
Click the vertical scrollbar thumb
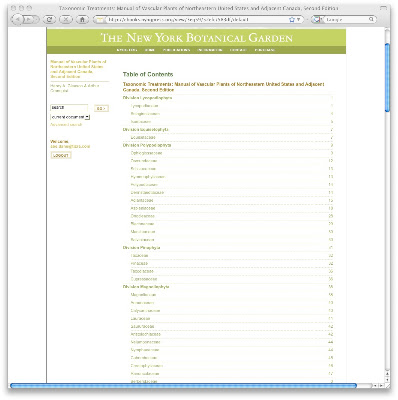(x=387, y=77)
